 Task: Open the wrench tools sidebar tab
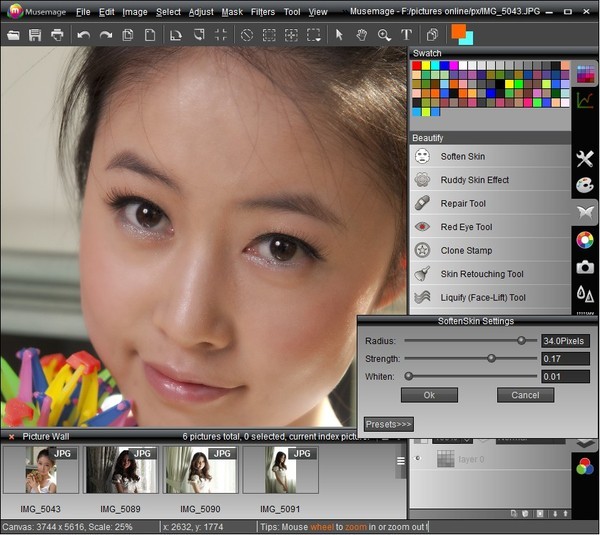click(x=585, y=159)
